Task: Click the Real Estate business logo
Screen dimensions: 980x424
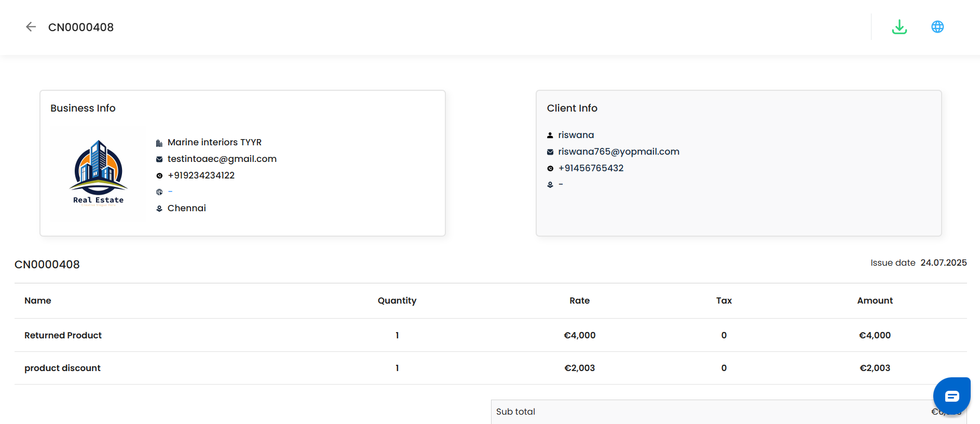Action: [98, 174]
